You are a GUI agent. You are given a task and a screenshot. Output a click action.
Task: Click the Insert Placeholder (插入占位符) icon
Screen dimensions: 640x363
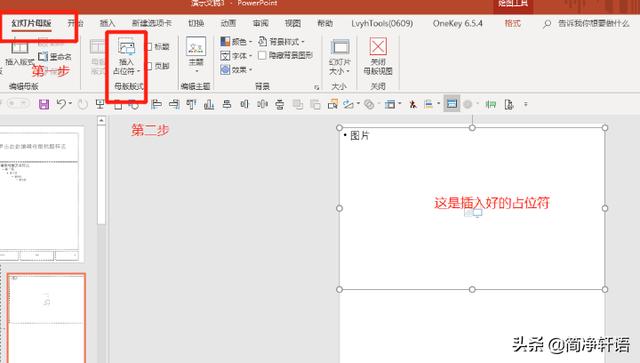(127, 47)
